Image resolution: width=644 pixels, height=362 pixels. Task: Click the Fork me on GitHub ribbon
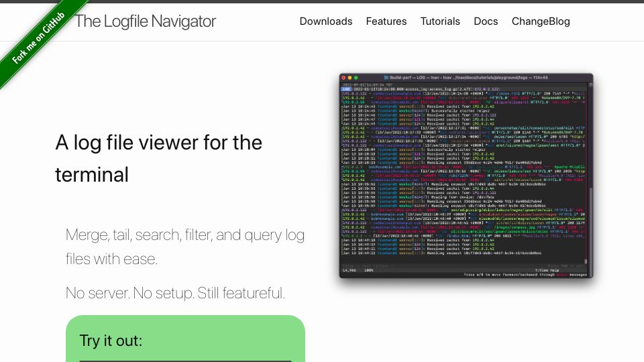38,38
